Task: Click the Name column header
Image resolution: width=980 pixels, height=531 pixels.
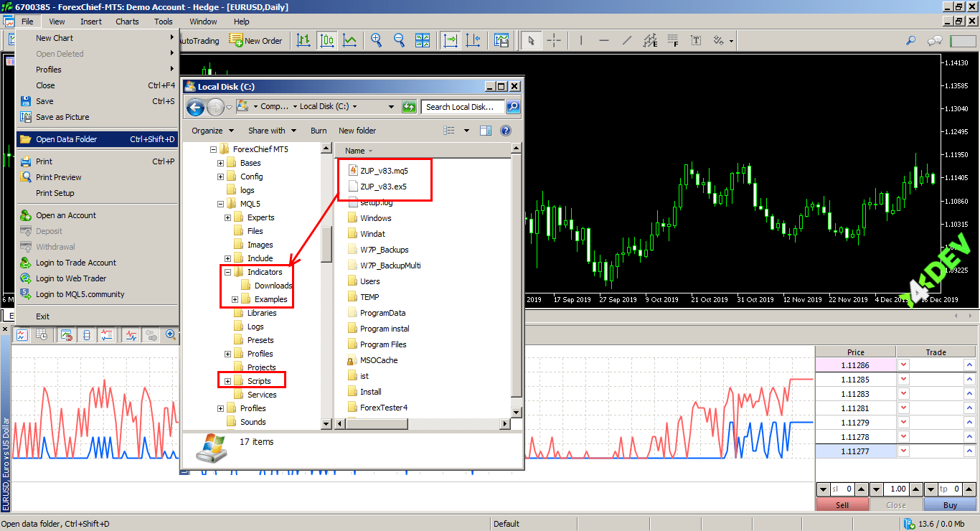Action: [x=423, y=151]
